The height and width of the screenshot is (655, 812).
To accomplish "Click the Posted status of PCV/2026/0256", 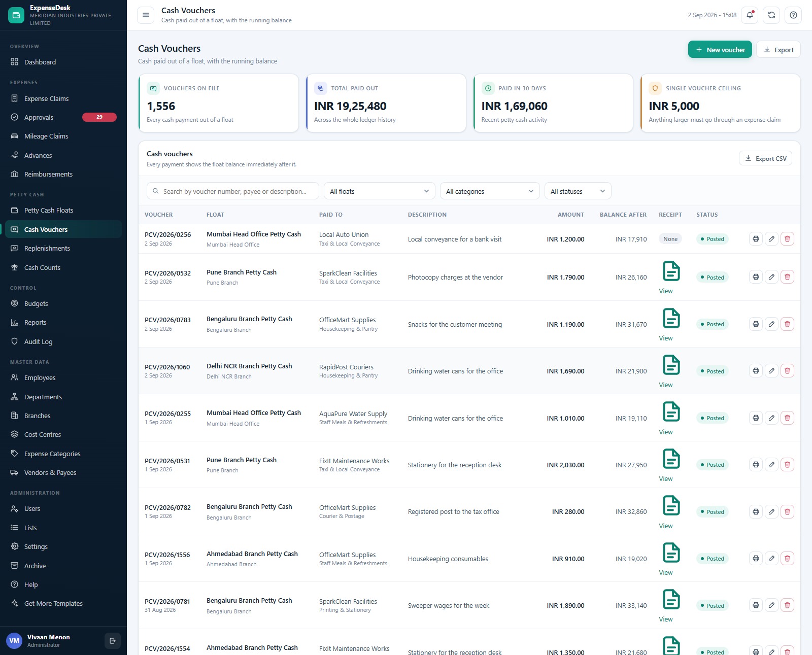I will (x=712, y=239).
